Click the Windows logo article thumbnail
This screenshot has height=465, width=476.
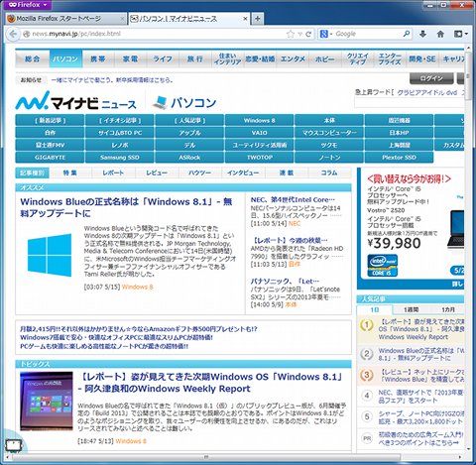tap(50, 255)
